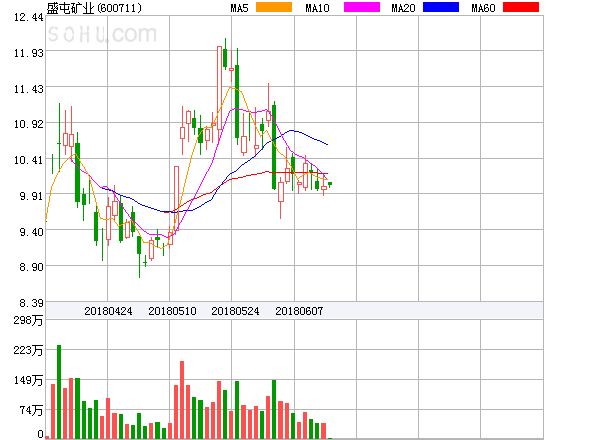Click the MA10 legend label
This screenshot has height=440, width=600.
(x=317, y=8)
